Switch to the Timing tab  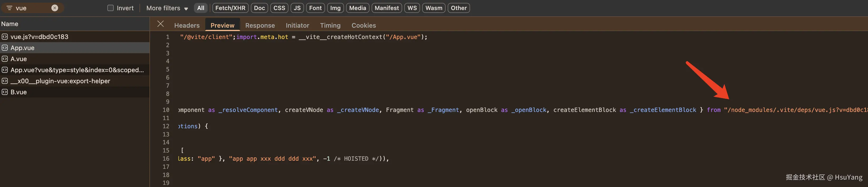[x=330, y=25]
